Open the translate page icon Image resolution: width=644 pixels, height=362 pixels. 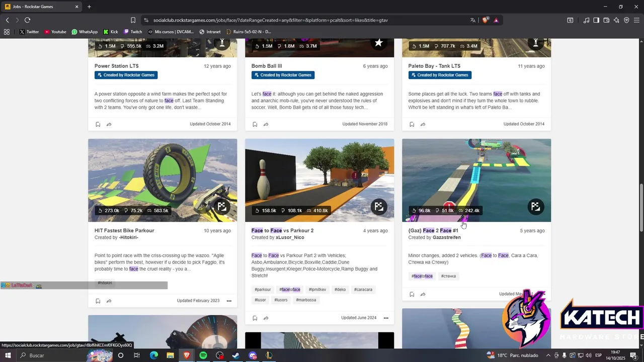click(472, 20)
